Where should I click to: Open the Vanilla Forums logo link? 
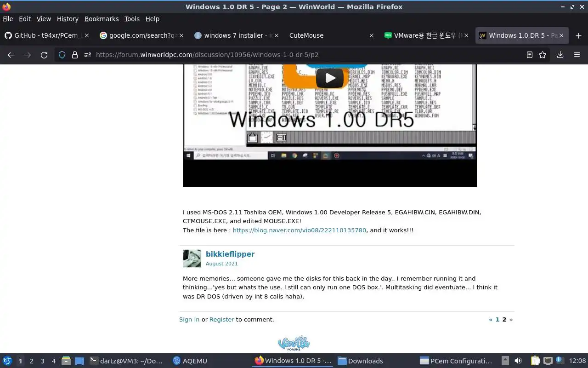[294, 343]
